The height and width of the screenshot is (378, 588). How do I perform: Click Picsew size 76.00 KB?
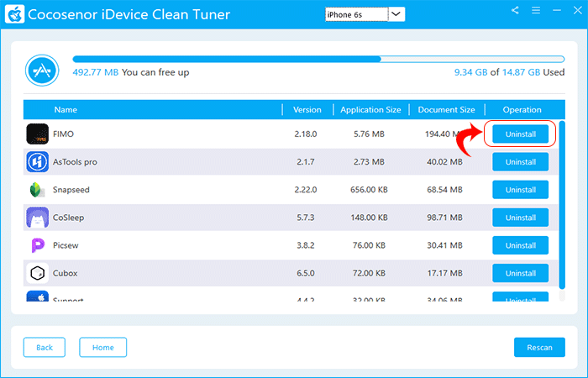(369, 245)
